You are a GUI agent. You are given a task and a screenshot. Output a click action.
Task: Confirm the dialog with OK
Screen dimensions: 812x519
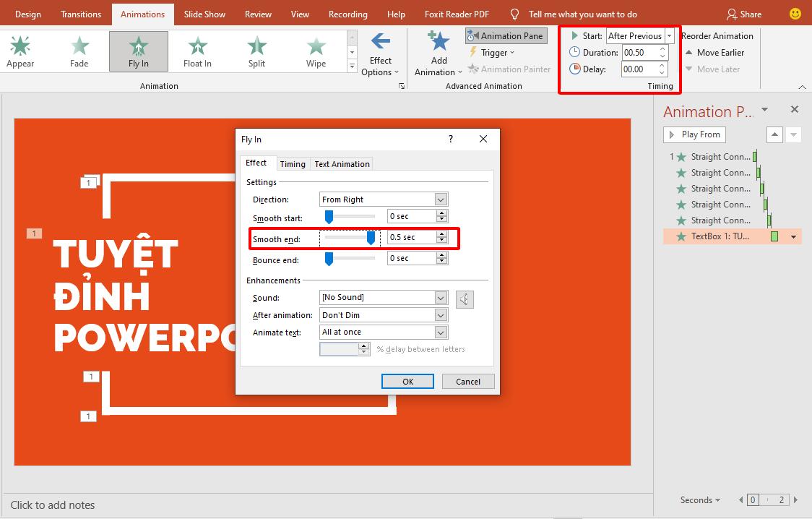click(x=407, y=381)
